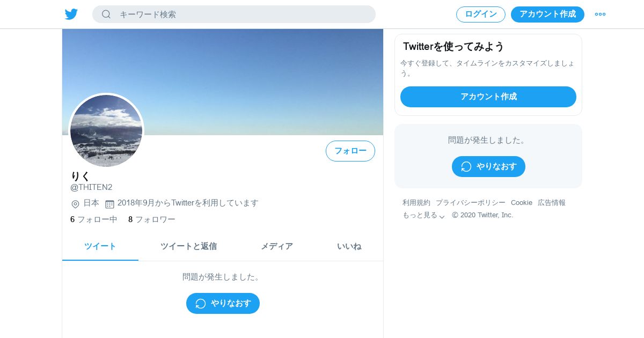
Task: Expand もっと見る footer dropdown
Action: [424, 215]
